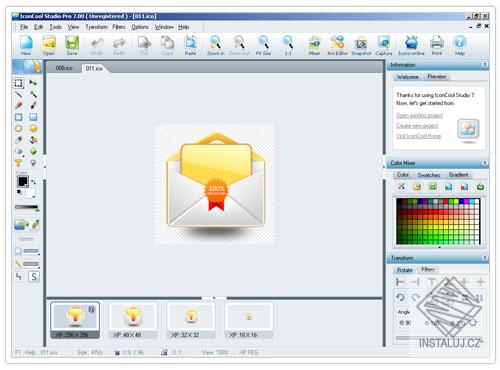Open the Filters menu
Screen dimensions: 500x370
pyautogui.click(x=119, y=27)
